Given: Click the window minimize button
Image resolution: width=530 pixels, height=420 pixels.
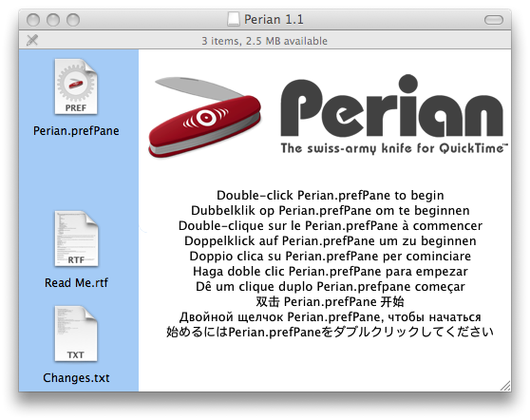Looking at the screenshot, I should tap(53, 20).
